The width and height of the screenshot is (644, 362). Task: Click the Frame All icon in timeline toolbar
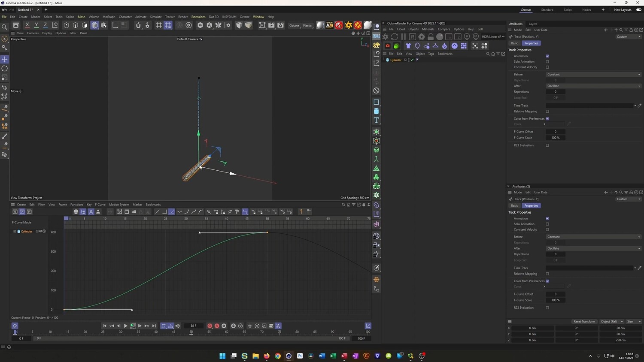coord(120,211)
